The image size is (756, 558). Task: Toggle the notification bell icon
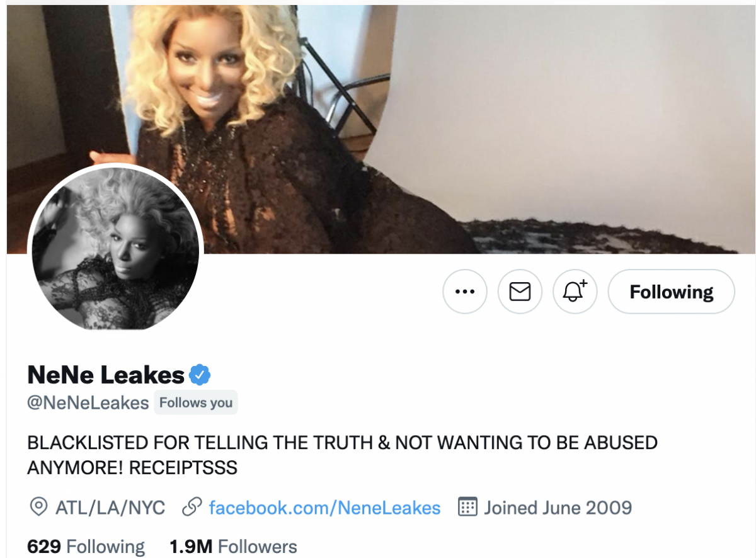[575, 292]
